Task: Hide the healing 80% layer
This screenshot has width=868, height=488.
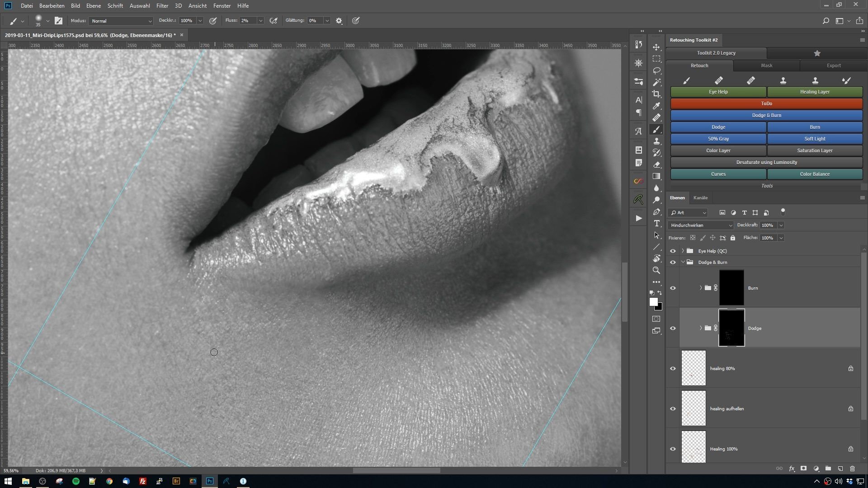Action: pos(672,368)
